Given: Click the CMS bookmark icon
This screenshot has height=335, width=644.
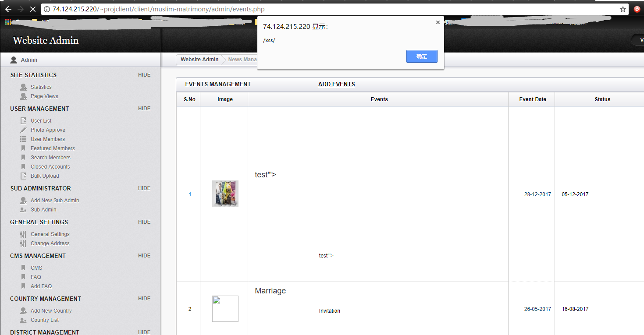Looking at the screenshot, I should pyautogui.click(x=23, y=268).
